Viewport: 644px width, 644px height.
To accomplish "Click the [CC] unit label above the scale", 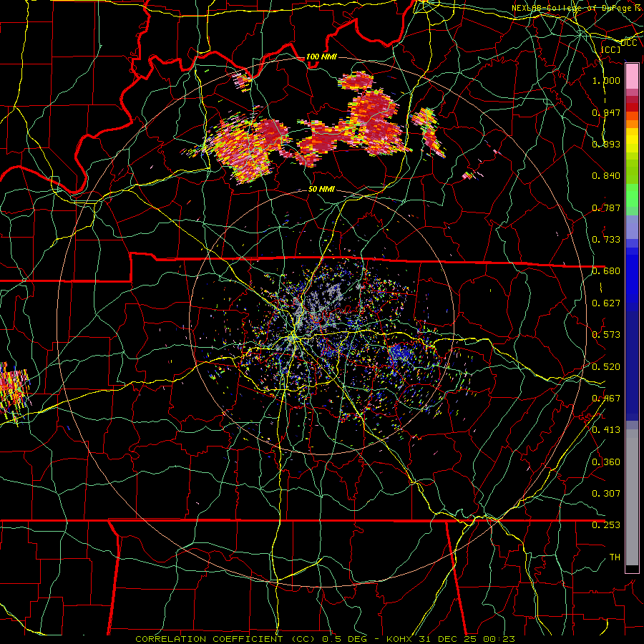I will coord(611,49).
